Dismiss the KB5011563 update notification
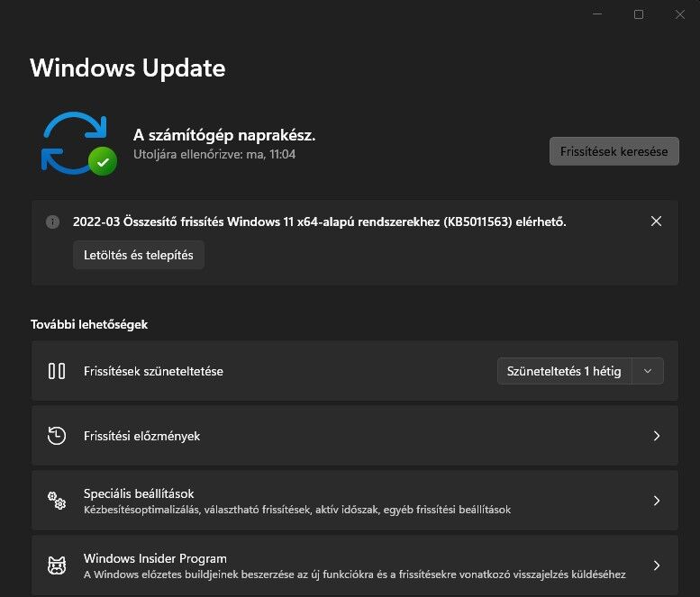 (x=656, y=222)
